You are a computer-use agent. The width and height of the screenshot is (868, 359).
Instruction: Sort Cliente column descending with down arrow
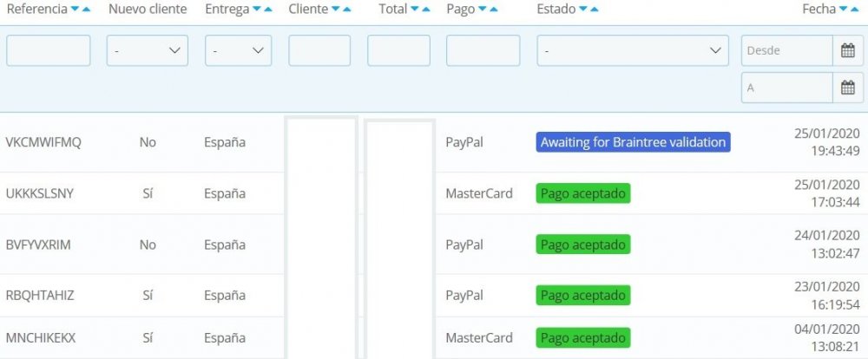click(335, 10)
